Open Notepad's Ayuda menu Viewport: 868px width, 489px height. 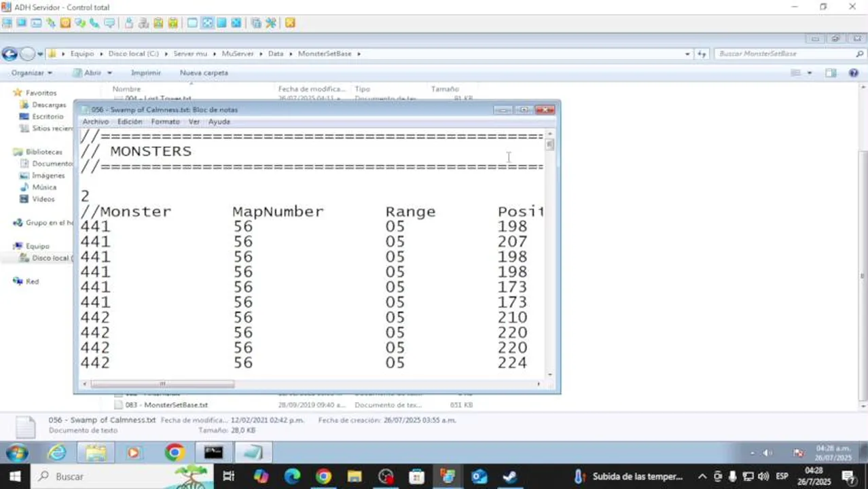219,122
